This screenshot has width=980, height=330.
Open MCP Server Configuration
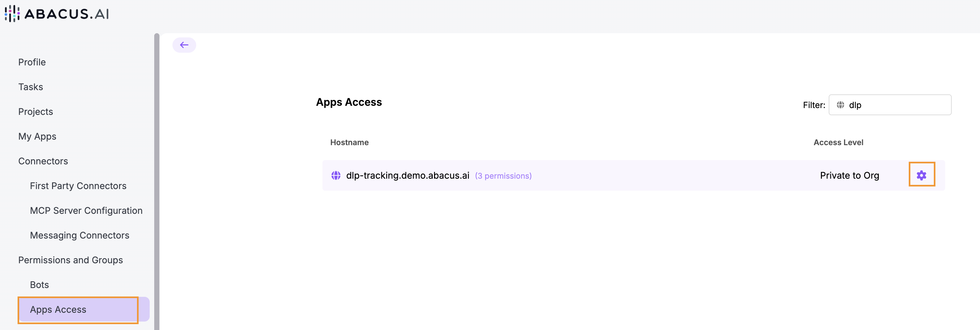(x=86, y=211)
